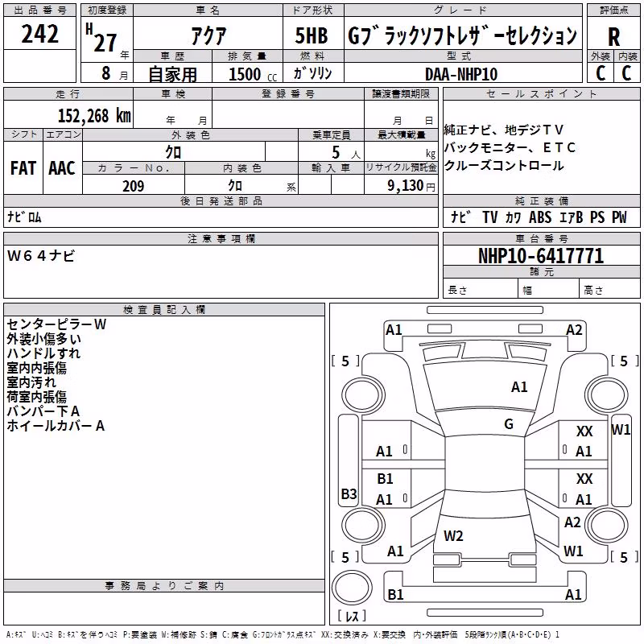Click the 長さ dimension field
Viewport: 644px width, 644px height.
coord(480,290)
